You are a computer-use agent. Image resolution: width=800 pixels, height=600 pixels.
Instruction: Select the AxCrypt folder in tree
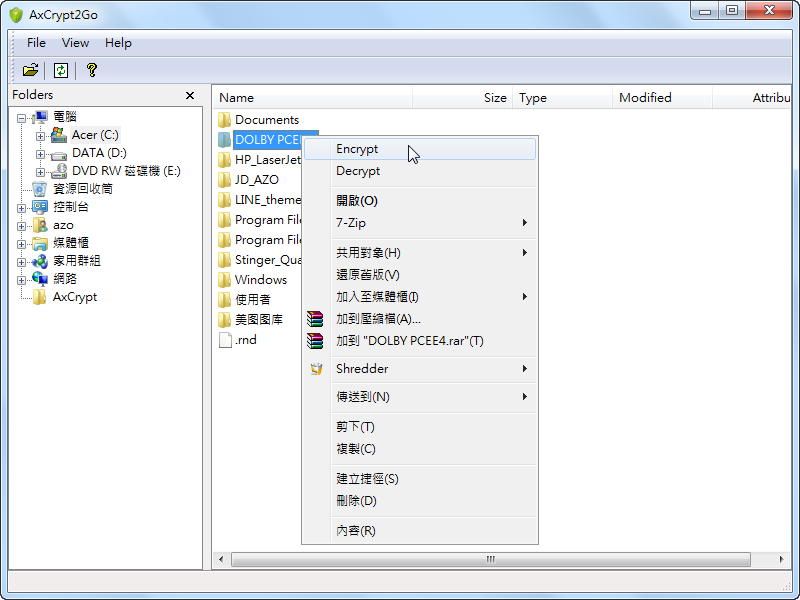tap(74, 297)
